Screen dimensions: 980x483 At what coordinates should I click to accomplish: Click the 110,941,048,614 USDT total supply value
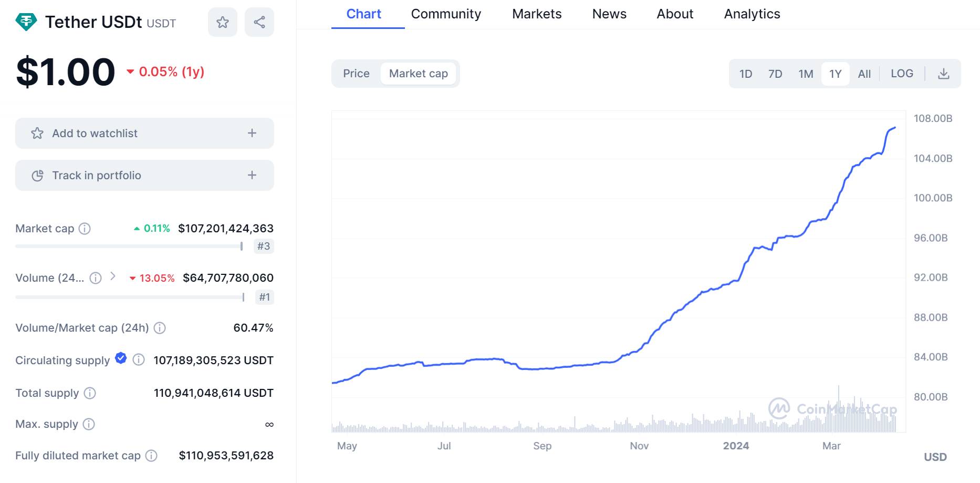pos(213,393)
